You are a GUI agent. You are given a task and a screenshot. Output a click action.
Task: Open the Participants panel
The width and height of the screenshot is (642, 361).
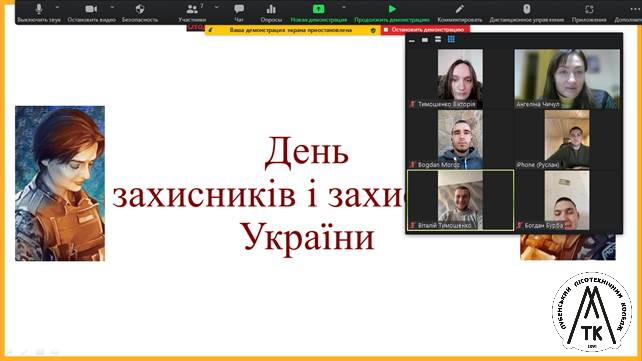[x=192, y=12]
